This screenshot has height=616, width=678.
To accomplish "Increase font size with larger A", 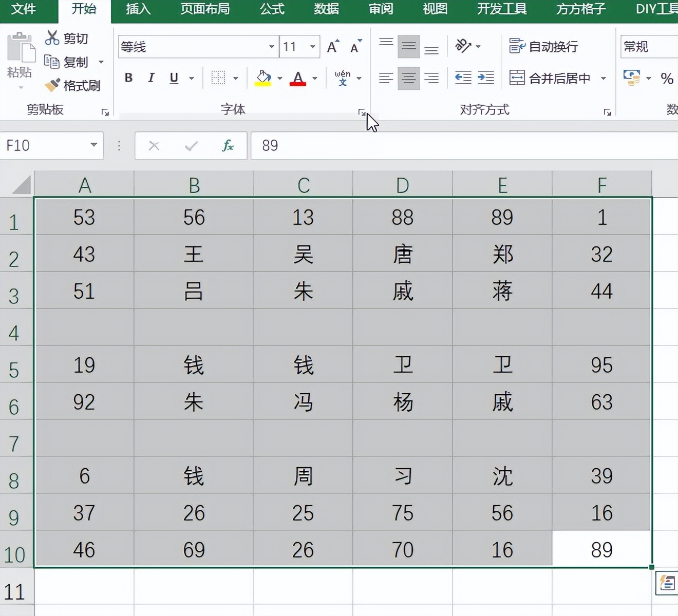I will point(333,47).
